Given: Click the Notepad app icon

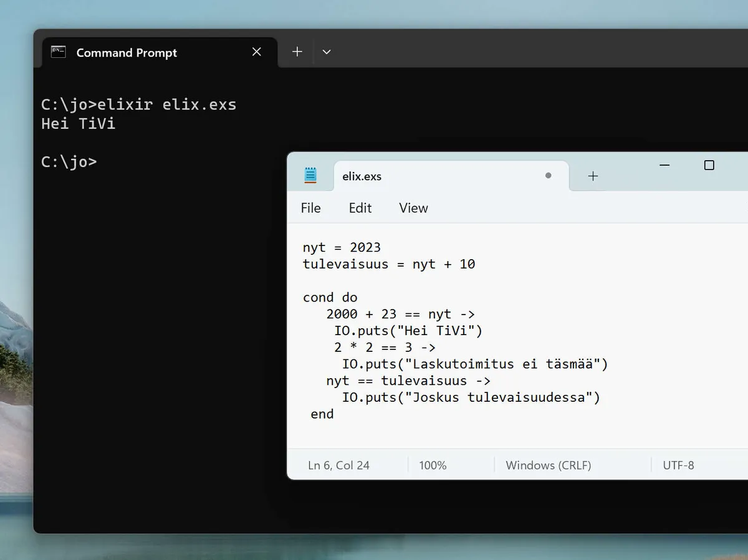Looking at the screenshot, I should [310, 176].
